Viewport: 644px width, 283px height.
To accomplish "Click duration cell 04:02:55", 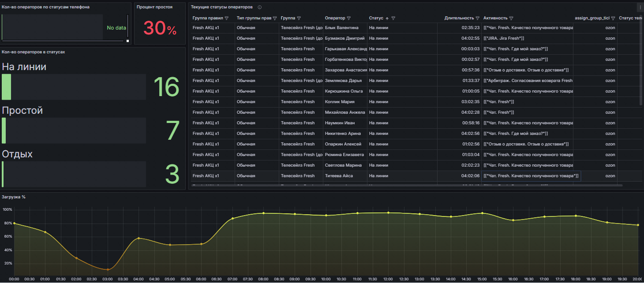I will pyautogui.click(x=460, y=38).
